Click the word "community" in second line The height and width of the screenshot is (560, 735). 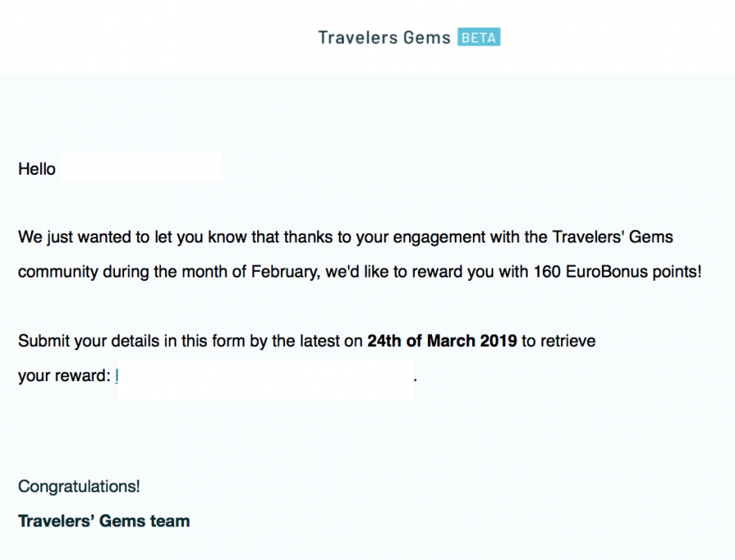pyautogui.click(x=58, y=272)
